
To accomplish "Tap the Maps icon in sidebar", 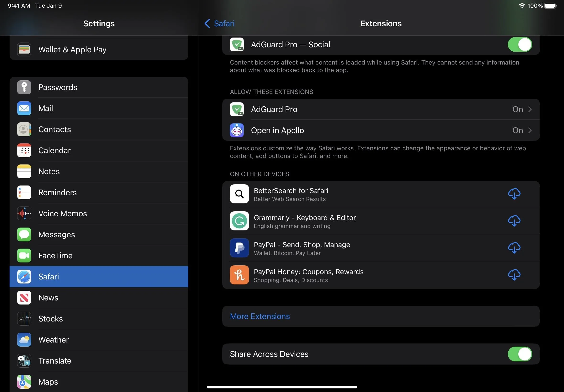I will coord(24,382).
